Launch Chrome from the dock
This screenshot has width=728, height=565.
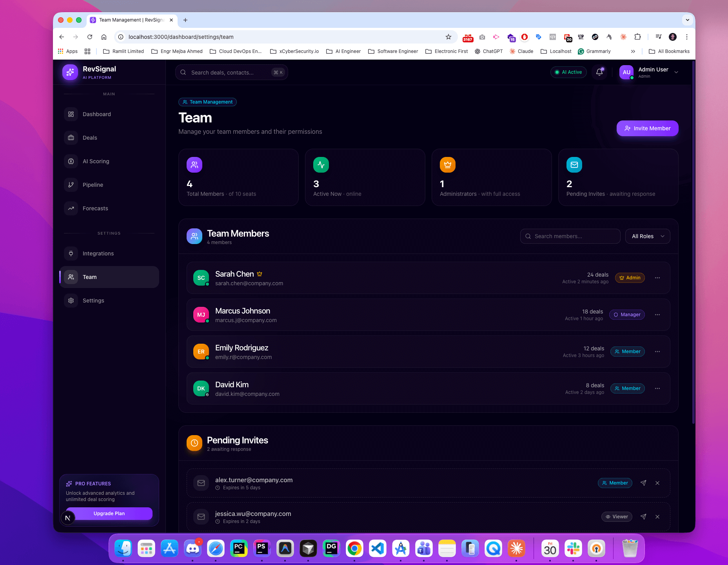pyautogui.click(x=354, y=548)
